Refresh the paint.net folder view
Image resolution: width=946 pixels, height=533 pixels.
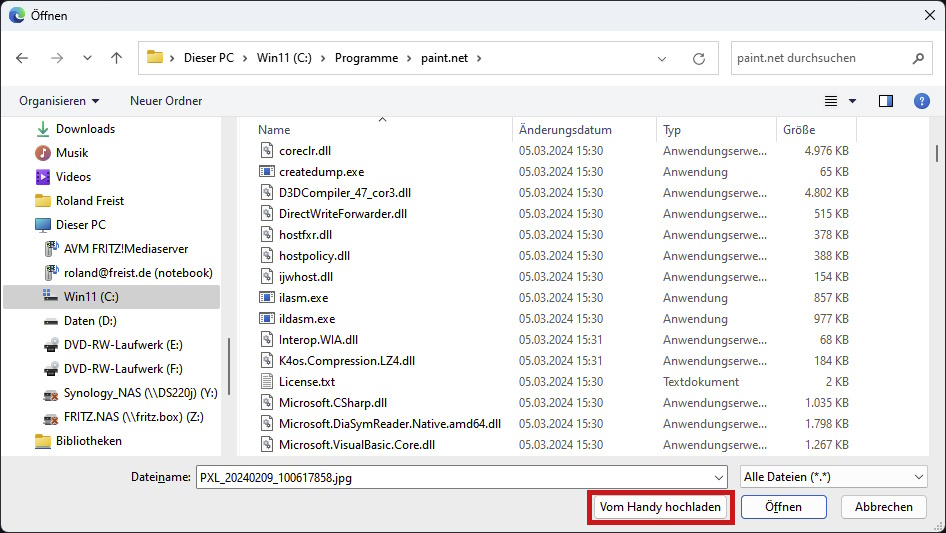pos(699,58)
